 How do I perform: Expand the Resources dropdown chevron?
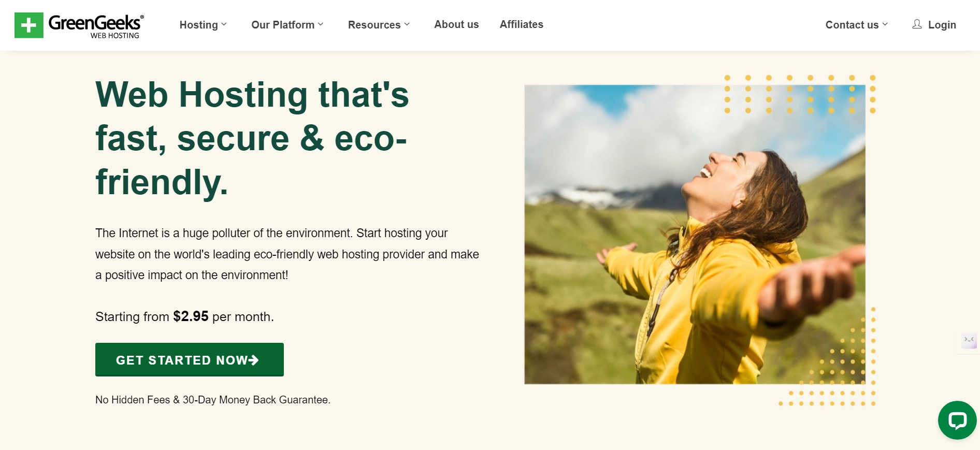(x=407, y=24)
